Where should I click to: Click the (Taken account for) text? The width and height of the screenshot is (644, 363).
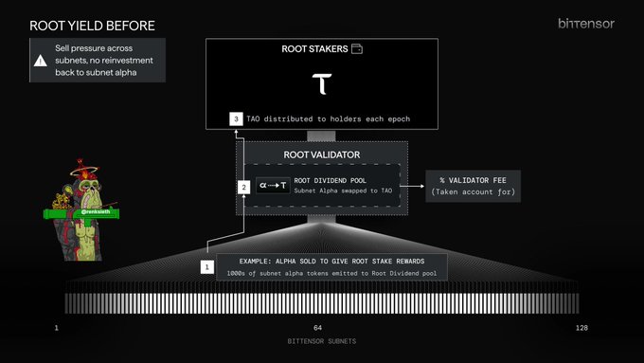click(x=474, y=192)
